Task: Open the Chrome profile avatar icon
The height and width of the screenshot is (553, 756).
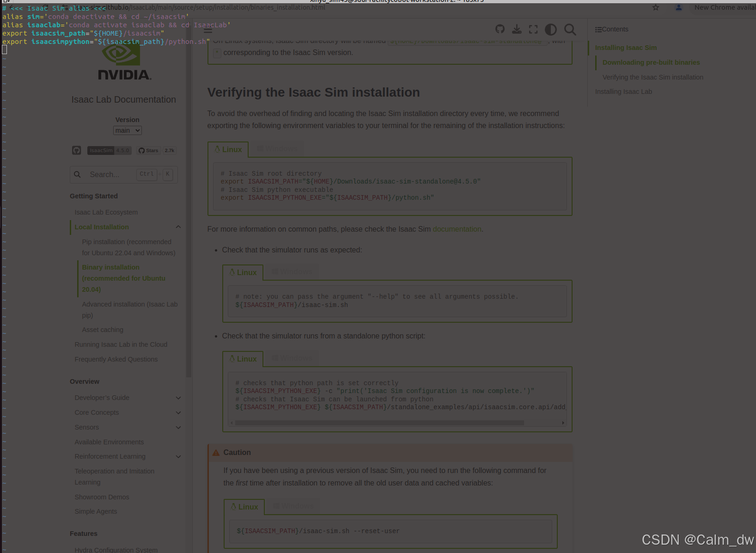Action: click(678, 7)
